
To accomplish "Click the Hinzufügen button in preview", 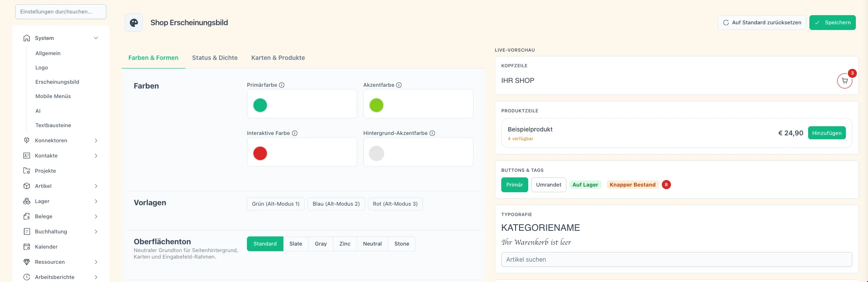I will point(827,133).
